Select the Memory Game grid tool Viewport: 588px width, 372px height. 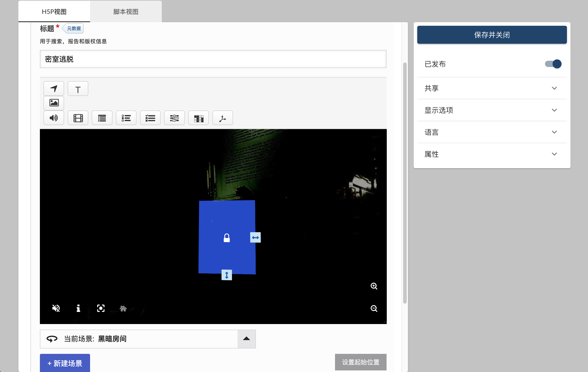(x=199, y=118)
